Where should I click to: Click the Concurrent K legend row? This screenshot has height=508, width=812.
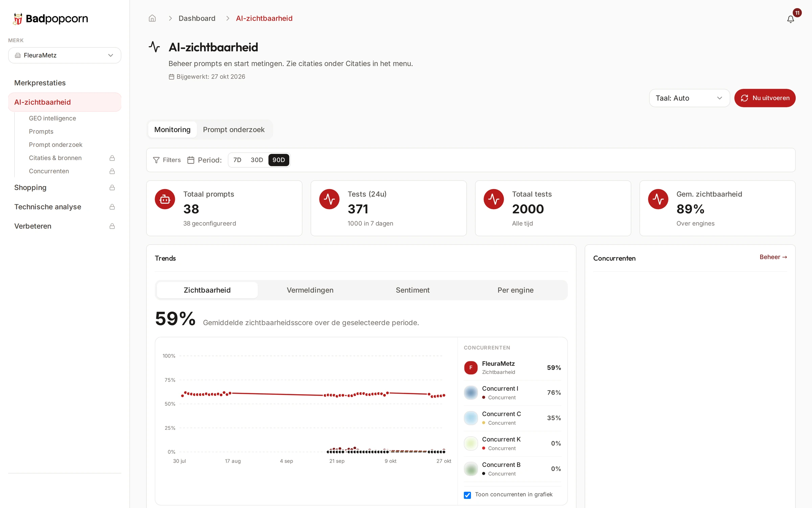click(512, 444)
